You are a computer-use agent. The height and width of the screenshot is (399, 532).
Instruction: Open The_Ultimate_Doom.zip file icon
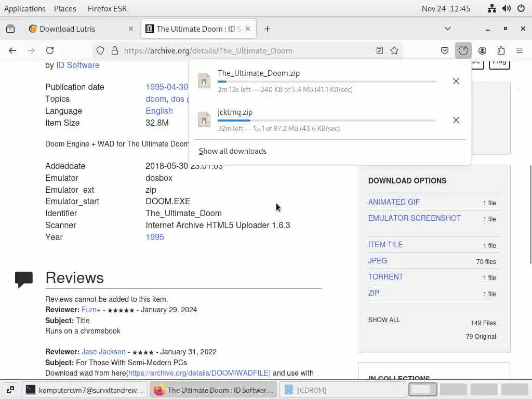pos(204,81)
